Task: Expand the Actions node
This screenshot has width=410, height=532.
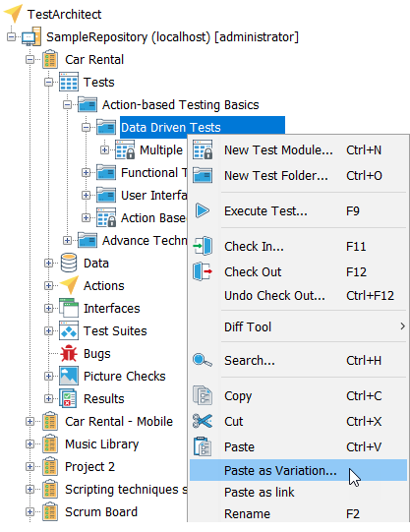Action: click(48, 286)
